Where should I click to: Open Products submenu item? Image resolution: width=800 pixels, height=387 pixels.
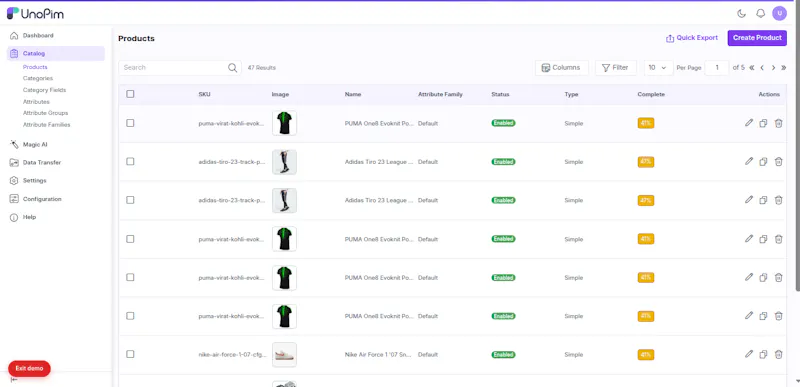tap(35, 67)
